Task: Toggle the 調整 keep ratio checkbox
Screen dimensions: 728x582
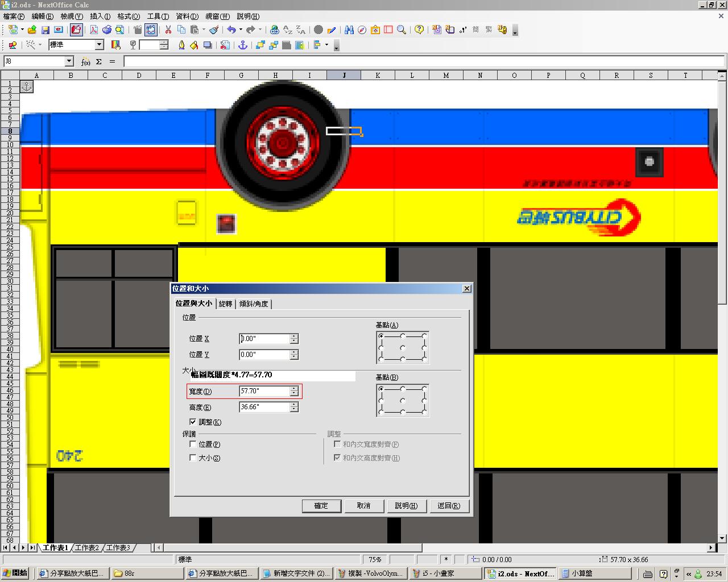Action: pos(193,422)
